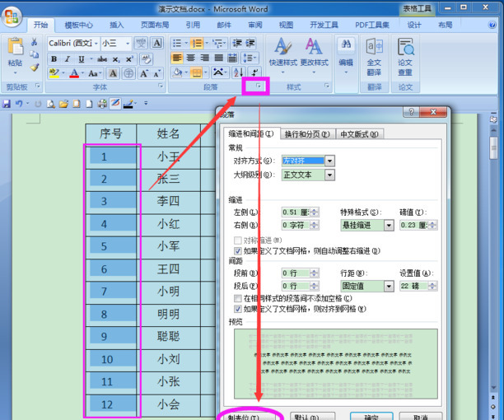Image resolution: width=504 pixels, height=420 pixels.
Task: Click the Default button in dialog
Action: tap(312, 417)
